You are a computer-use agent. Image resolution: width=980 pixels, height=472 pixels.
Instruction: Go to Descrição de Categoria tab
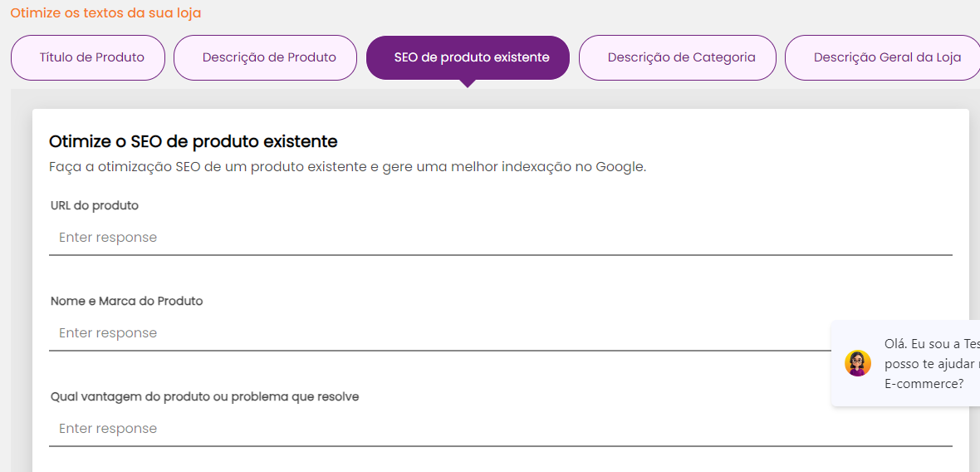pos(678,57)
